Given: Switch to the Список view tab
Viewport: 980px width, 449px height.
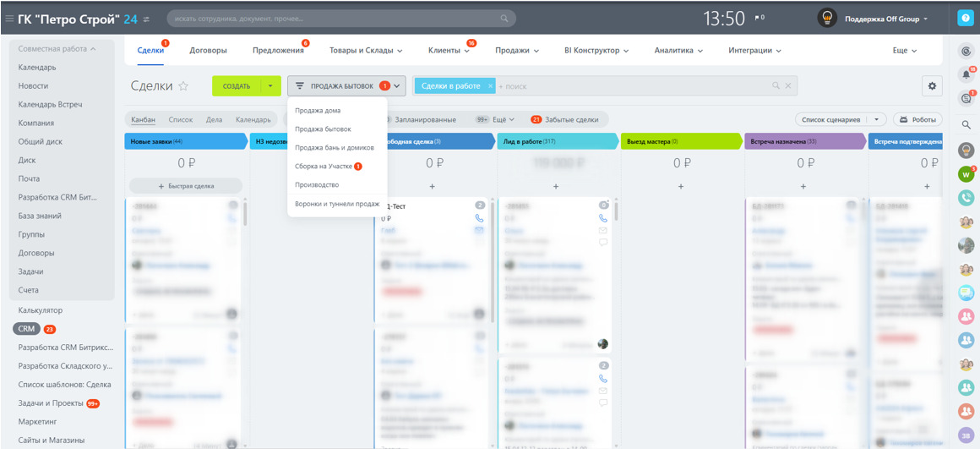Looking at the screenshot, I should point(181,119).
